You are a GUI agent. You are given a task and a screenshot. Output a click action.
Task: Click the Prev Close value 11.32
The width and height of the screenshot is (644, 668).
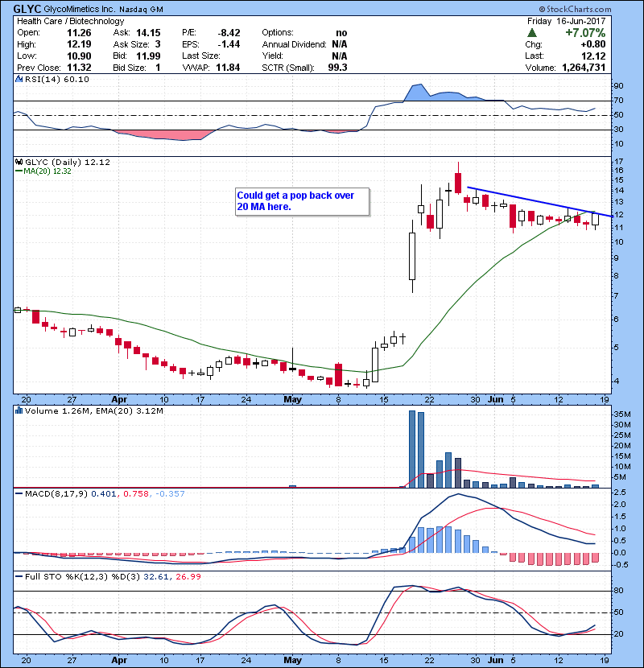click(x=79, y=68)
